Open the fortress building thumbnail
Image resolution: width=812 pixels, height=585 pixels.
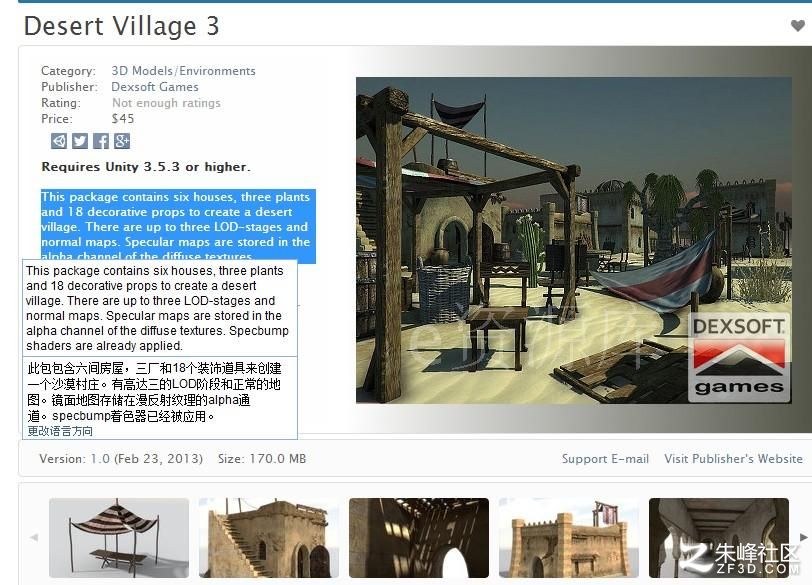point(569,538)
